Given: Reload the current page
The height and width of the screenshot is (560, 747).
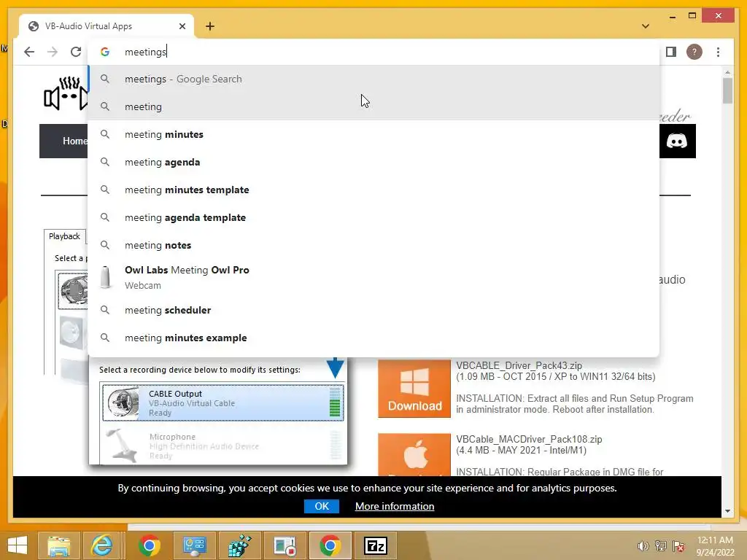Looking at the screenshot, I should coord(76,52).
